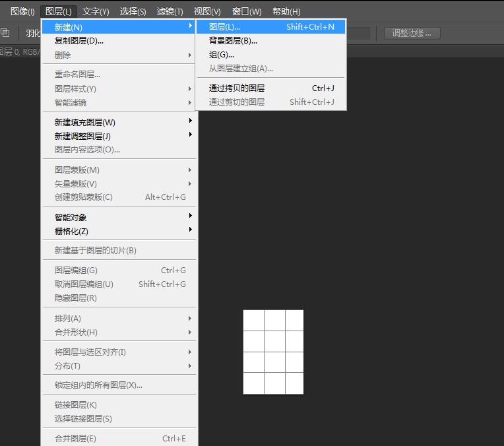Open the 视图(V) menu

point(207,12)
